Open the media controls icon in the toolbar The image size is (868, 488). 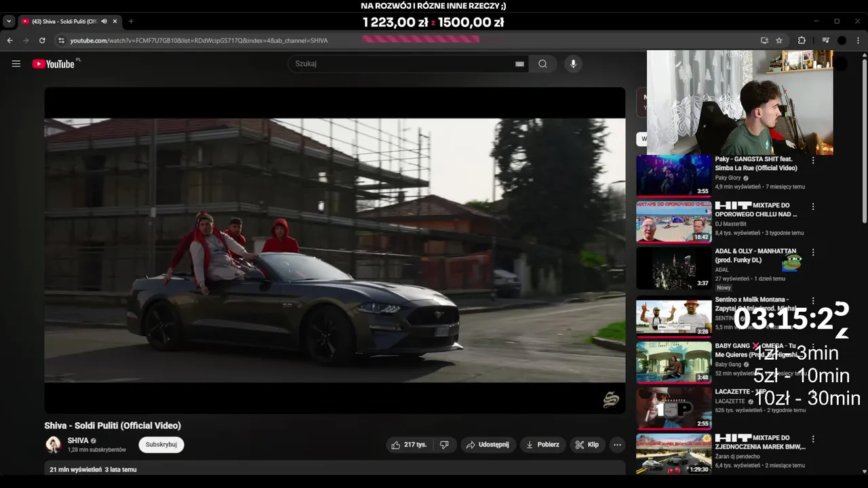(825, 41)
